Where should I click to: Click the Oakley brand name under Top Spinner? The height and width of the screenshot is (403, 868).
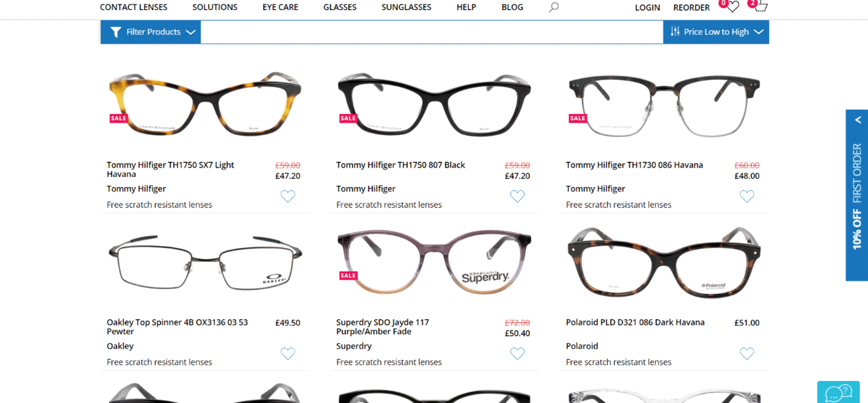coord(120,346)
